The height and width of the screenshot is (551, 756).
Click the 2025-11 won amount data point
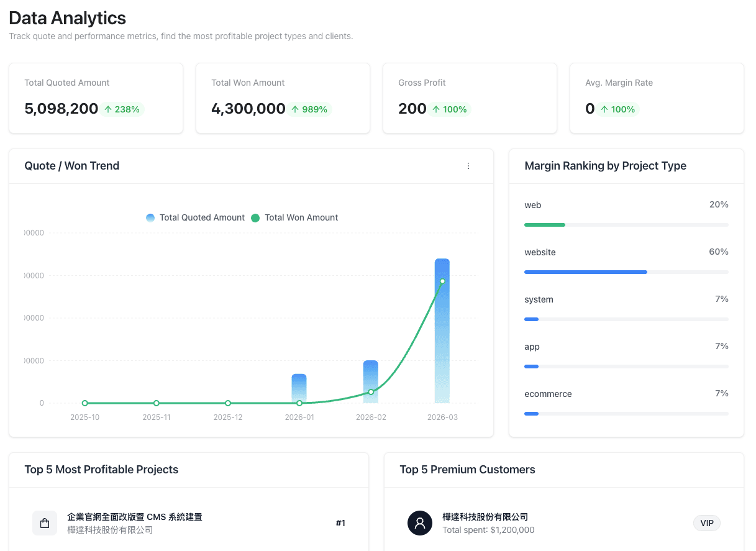click(x=157, y=403)
